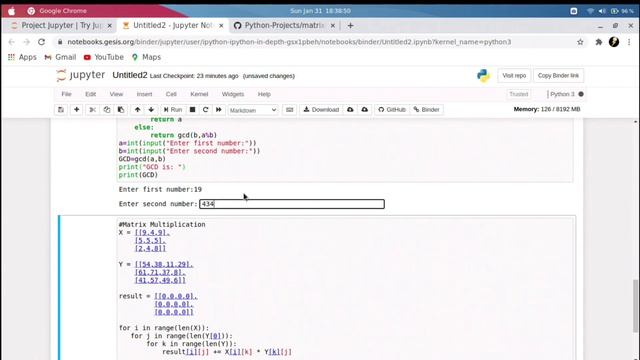Insert a cell below with plus icon
This screenshot has height=360, width=640.
click(76, 110)
